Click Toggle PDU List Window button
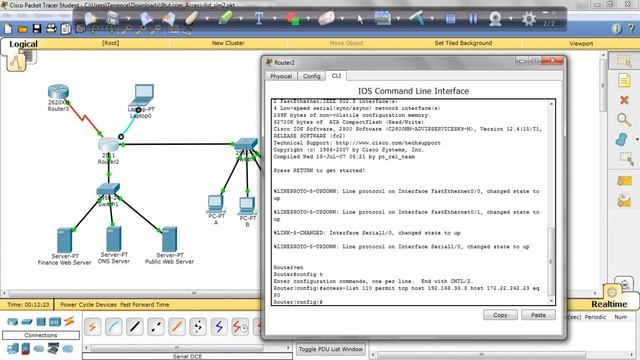The width and height of the screenshot is (640, 360). [x=330, y=349]
